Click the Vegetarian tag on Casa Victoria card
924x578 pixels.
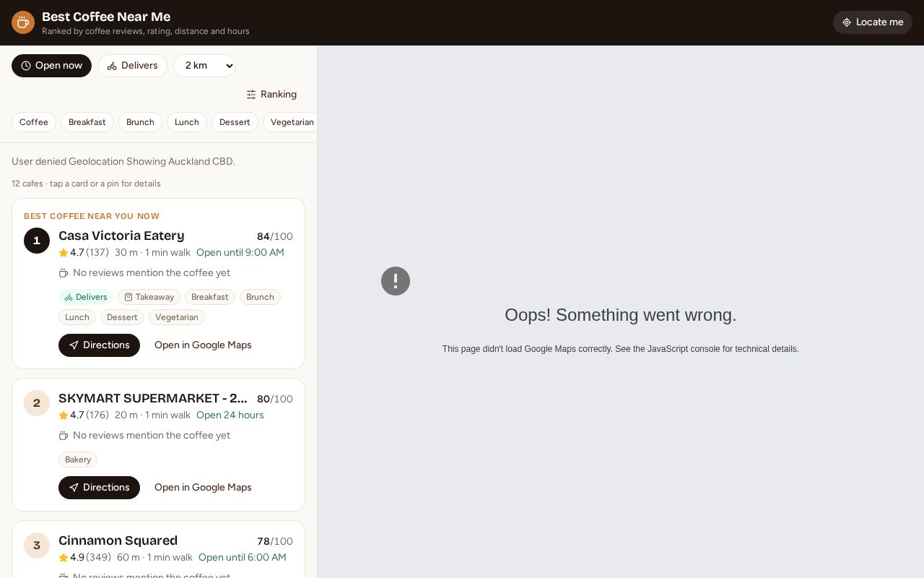(x=177, y=317)
